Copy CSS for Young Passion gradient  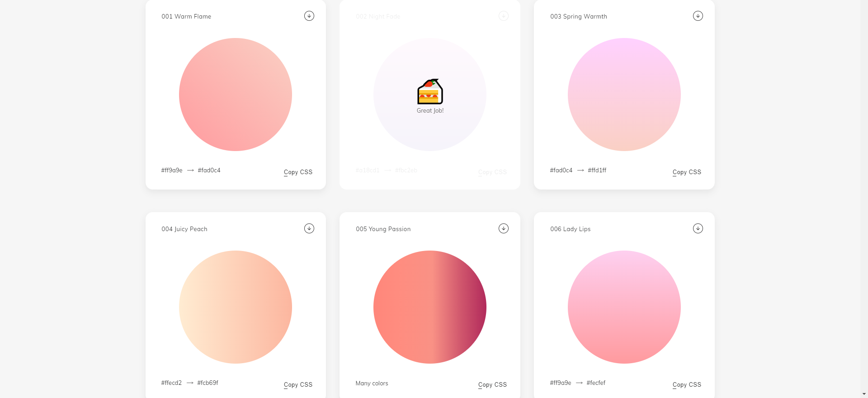click(x=492, y=385)
